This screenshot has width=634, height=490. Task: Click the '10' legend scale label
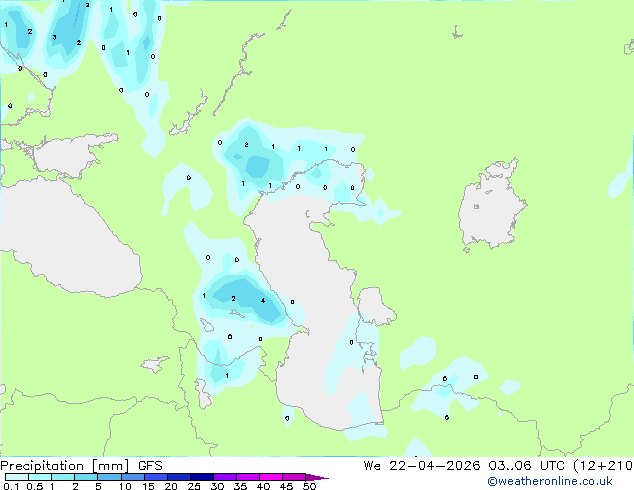125,486
